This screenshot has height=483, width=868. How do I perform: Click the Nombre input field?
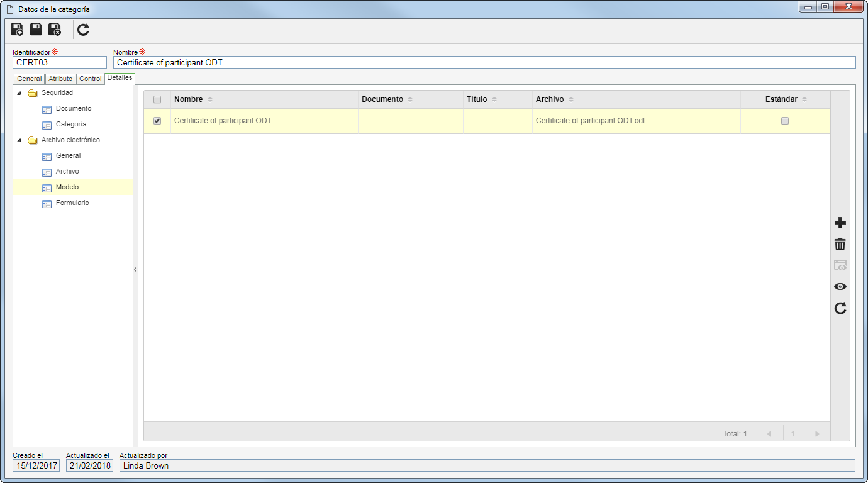[484, 62]
